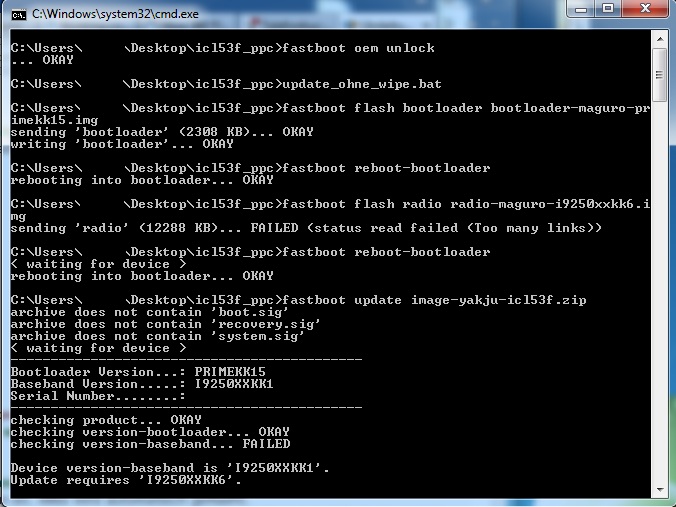Maximize the cmd.exe window
The width and height of the screenshot is (676, 507).
(608, 9)
